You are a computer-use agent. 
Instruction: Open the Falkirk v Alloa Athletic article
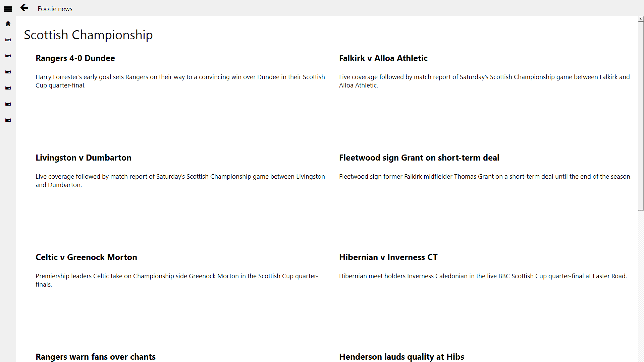pyautogui.click(x=383, y=58)
